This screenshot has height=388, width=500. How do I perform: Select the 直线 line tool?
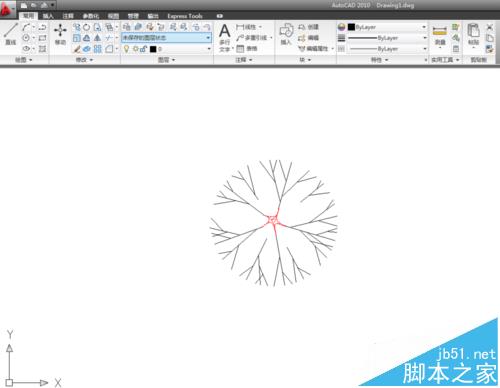pyautogui.click(x=10, y=34)
